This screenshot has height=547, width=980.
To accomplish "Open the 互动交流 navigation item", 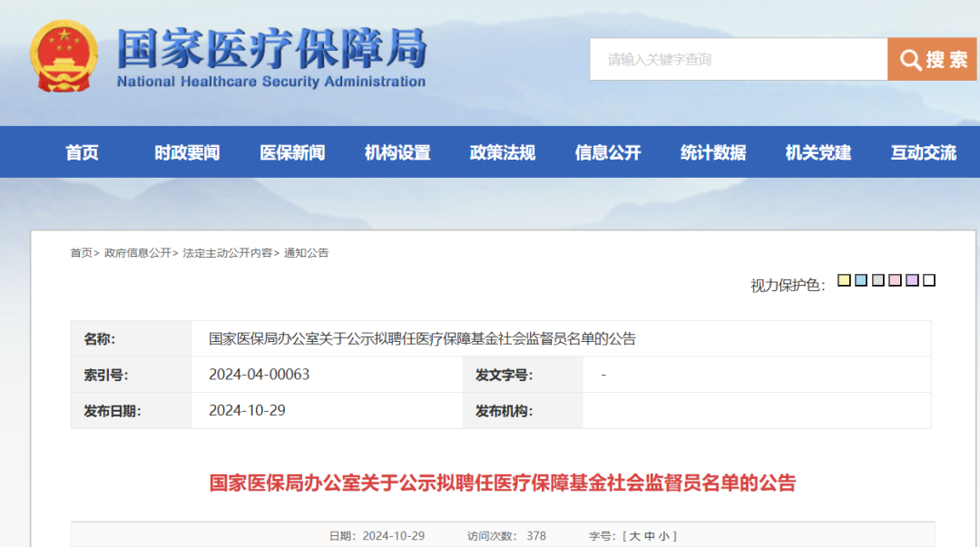I will (x=924, y=152).
